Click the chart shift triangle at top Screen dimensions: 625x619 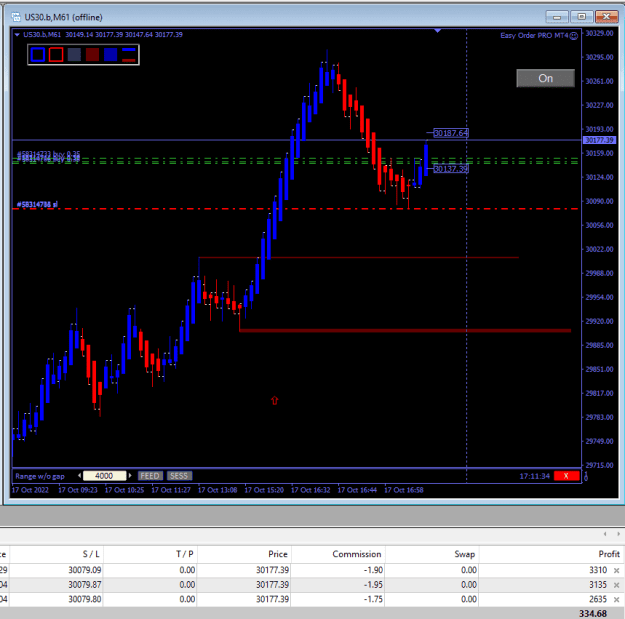point(438,30)
